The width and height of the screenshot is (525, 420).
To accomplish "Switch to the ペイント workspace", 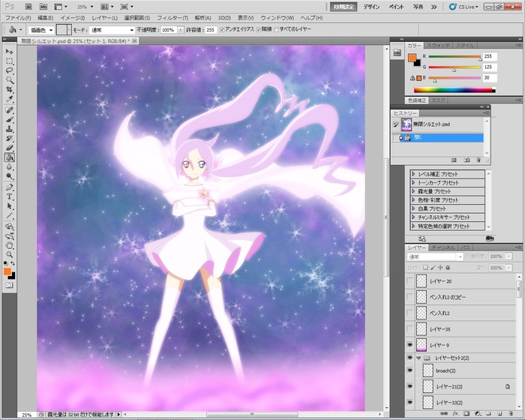I will 396,7.
